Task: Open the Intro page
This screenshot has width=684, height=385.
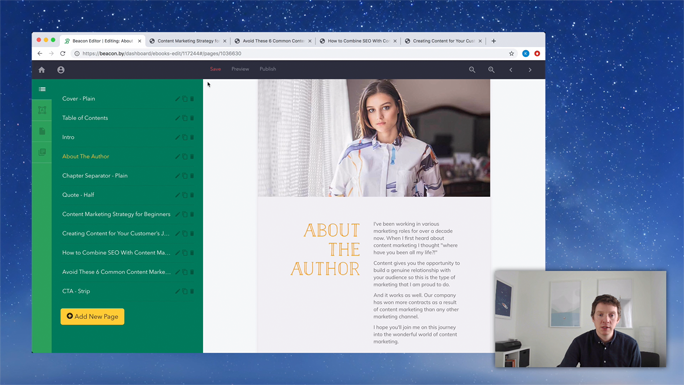Action: point(68,137)
